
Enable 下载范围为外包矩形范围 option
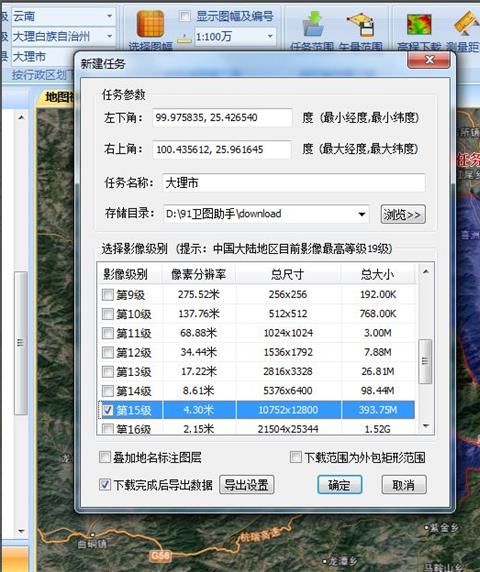(295, 457)
